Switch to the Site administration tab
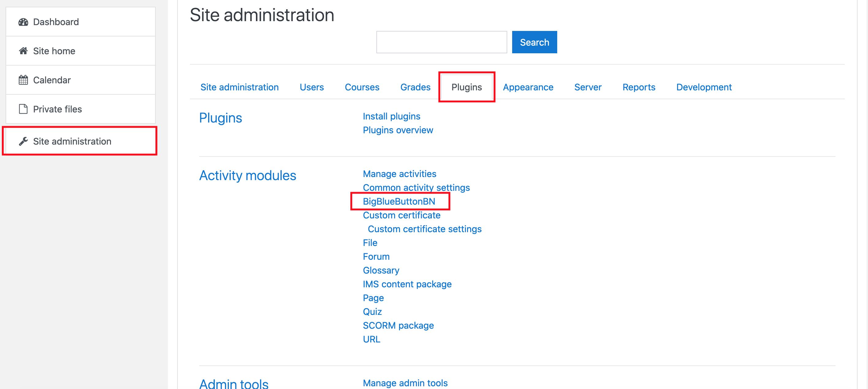Viewport: 868px width, 389px height. coord(240,87)
